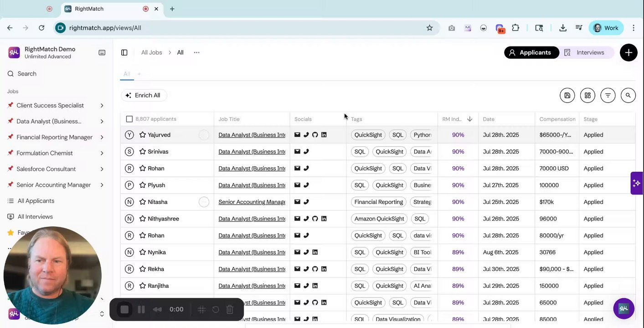Favorite Piyush with the star
The image size is (644, 328).
[x=143, y=185]
